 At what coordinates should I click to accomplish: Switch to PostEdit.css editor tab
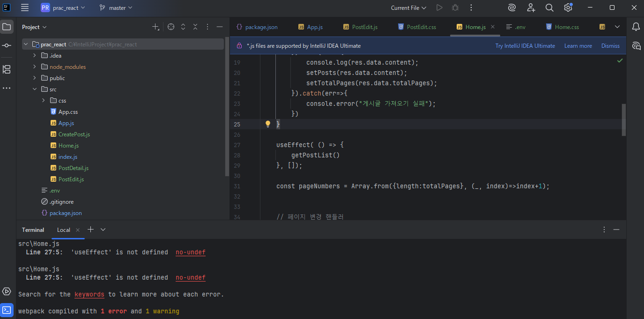pyautogui.click(x=417, y=27)
